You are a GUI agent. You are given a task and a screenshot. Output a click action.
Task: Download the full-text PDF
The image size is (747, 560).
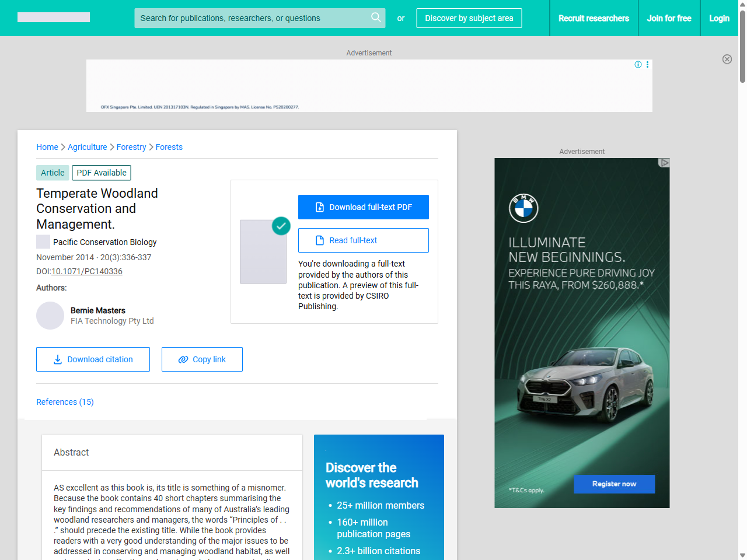(x=363, y=207)
